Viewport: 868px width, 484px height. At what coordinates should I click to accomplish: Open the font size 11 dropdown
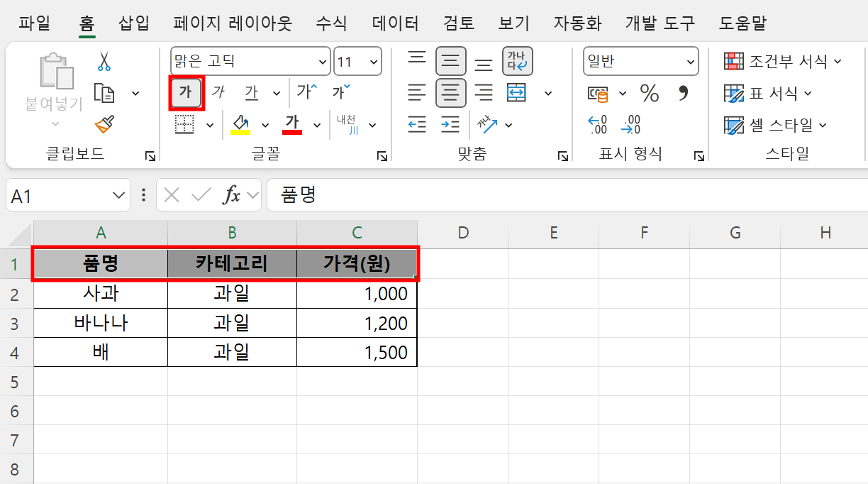pyautogui.click(x=374, y=62)
